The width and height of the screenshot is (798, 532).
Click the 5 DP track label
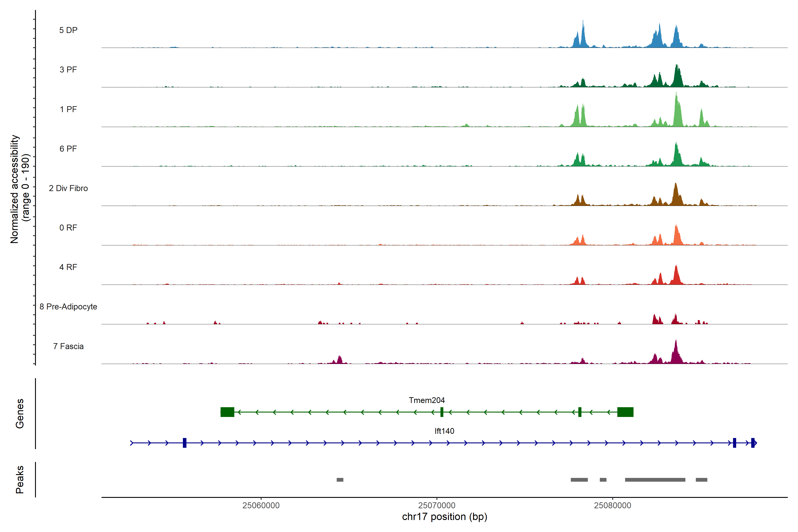click(68, 30)
